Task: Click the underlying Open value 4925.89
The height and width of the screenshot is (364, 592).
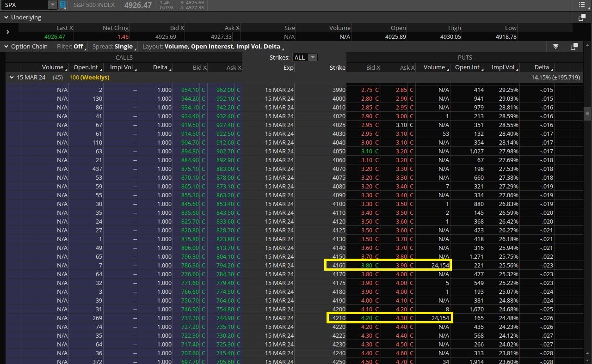Action: click(x=395, y=36)
